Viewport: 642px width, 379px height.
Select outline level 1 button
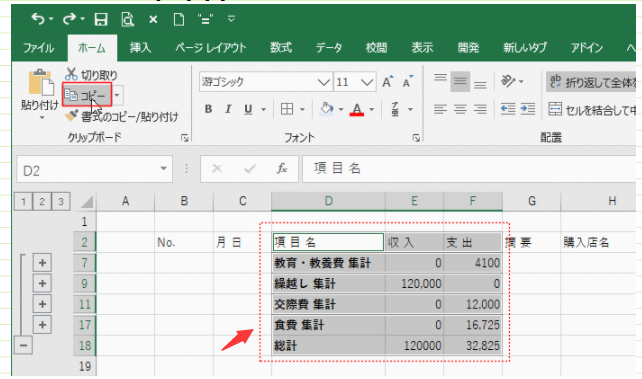tap(23, 201)
